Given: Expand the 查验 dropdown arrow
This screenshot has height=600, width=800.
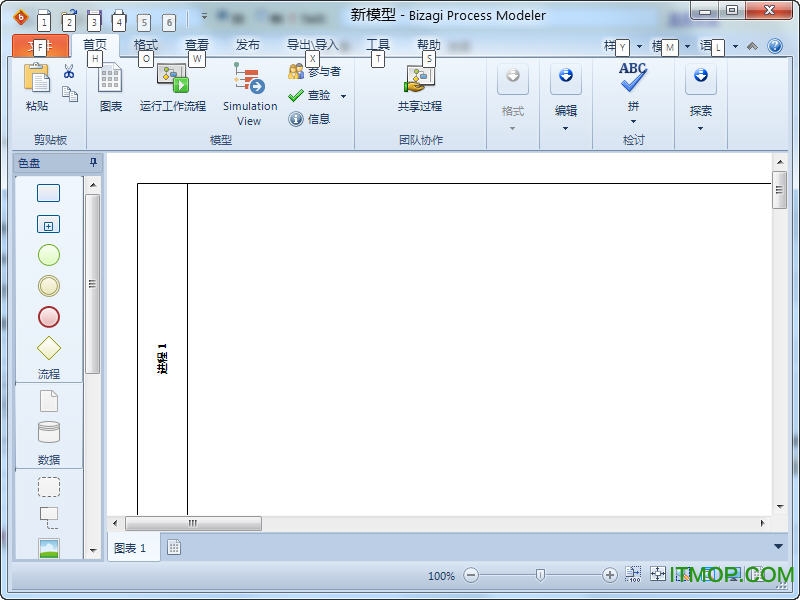Looking at the screenshot, I should [x=343, y=96].
